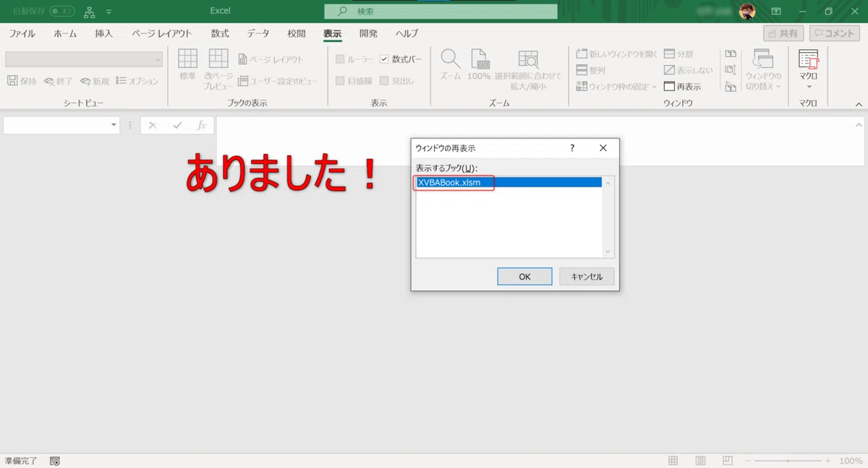Screen dimensions: 868x468
Task: Open Customize Quick Access Toolbar dropdown
Action: [109, 12]
